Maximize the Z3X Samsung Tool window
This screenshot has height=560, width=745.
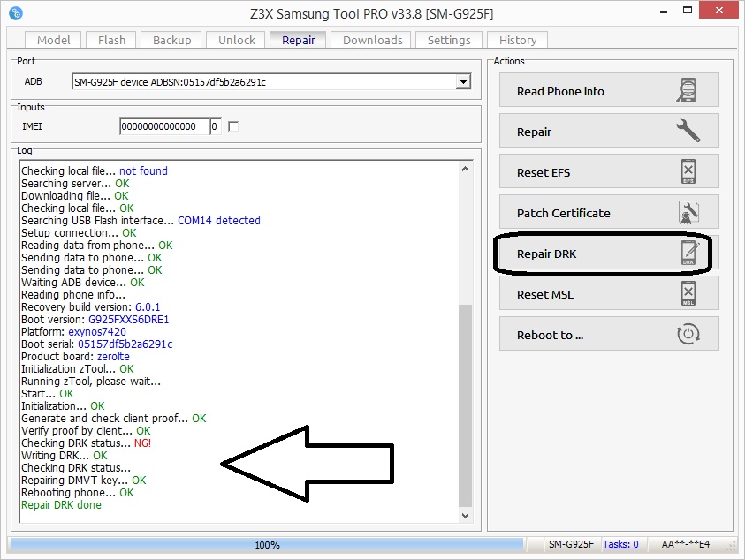tap(687, 11)
